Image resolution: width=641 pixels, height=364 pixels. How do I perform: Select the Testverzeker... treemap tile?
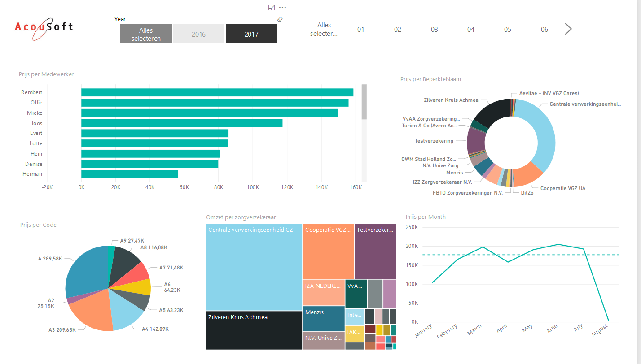click(375, 251)
